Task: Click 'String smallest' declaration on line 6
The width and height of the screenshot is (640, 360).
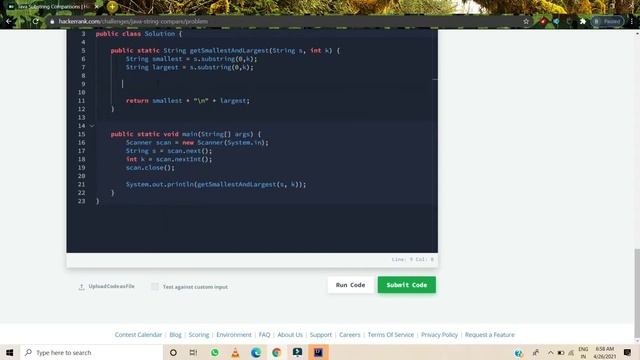Action: click(191, 59)
